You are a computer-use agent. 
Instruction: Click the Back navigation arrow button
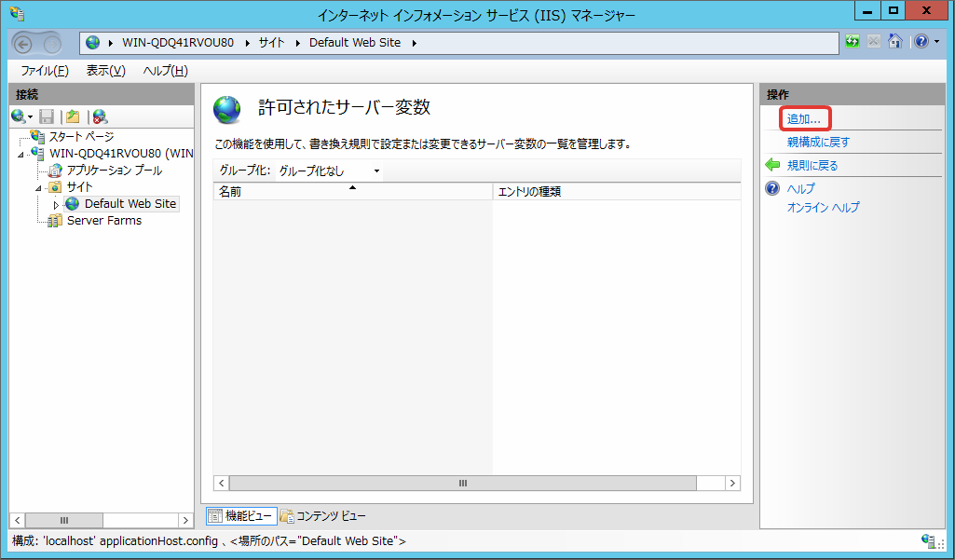point(23,45)
